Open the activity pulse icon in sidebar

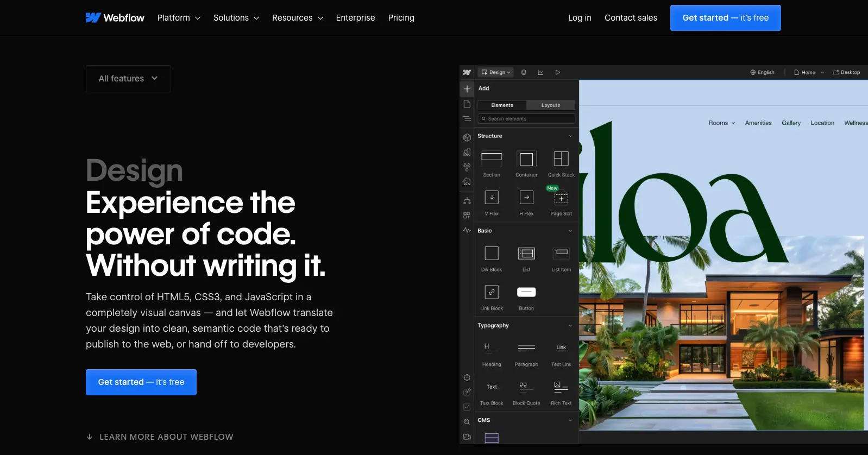point(467,230)
